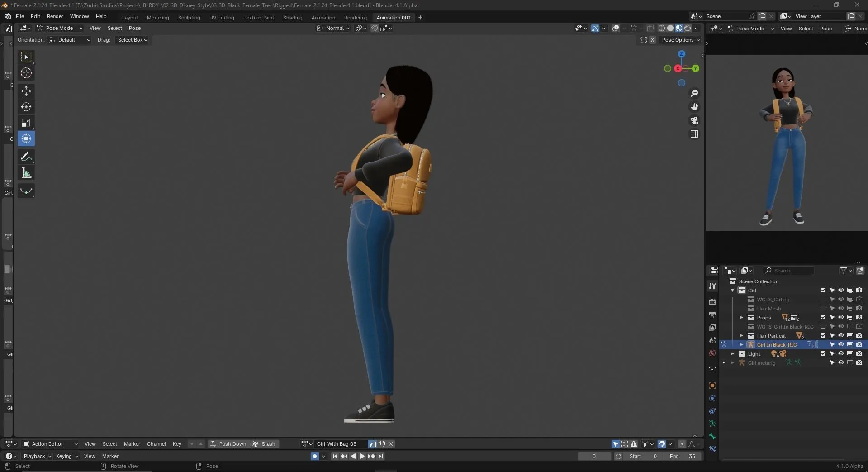The image size is (868, 472).
Task: Disable the Light collection checkbox
Action: click(822, 354)
